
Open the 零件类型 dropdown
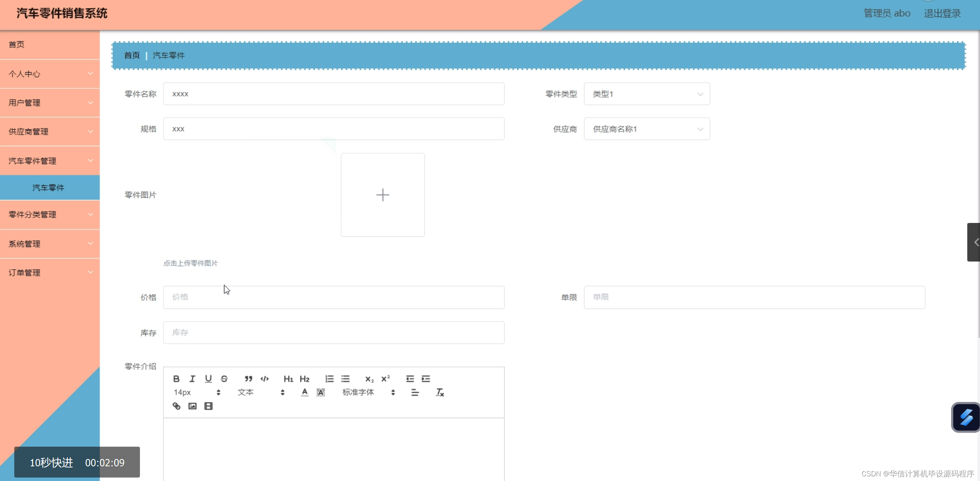click(647, 94)
